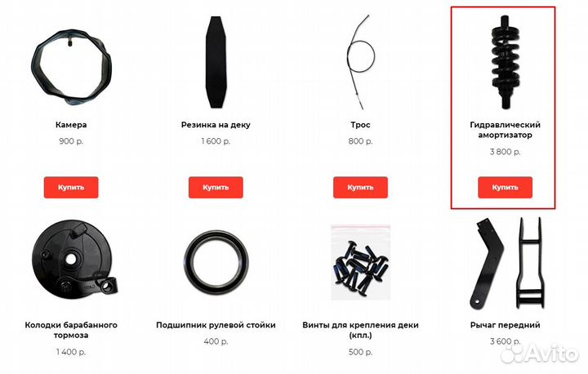Follow the Трос product title
This screenshot has height=374, width=588.
click(360, 125)
